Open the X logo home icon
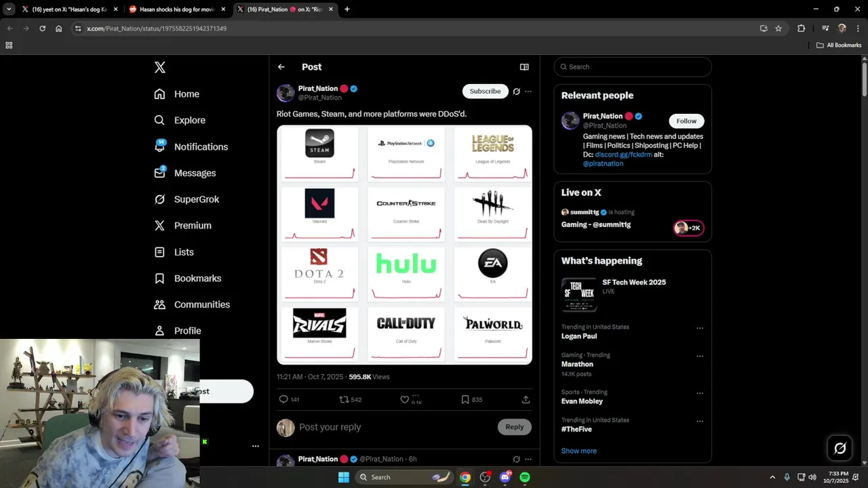 160,67
